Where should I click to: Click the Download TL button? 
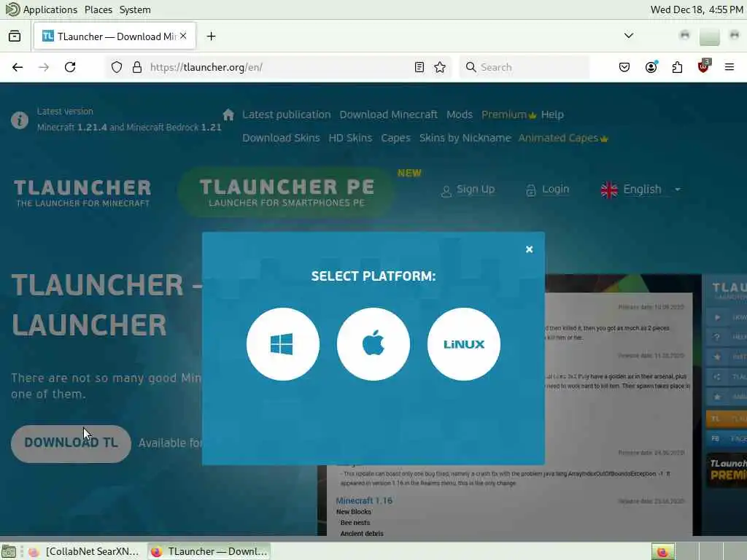coord(71,443)
